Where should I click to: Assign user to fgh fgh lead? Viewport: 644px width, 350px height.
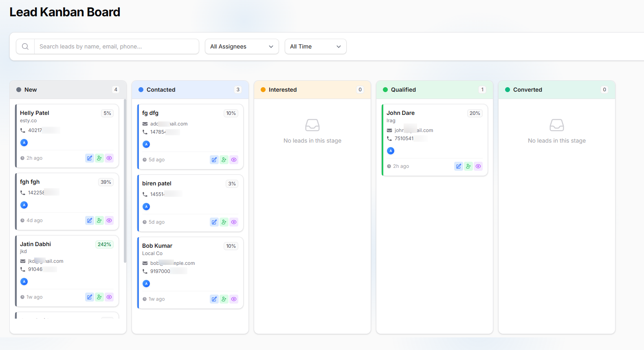(x=99, y=220)
